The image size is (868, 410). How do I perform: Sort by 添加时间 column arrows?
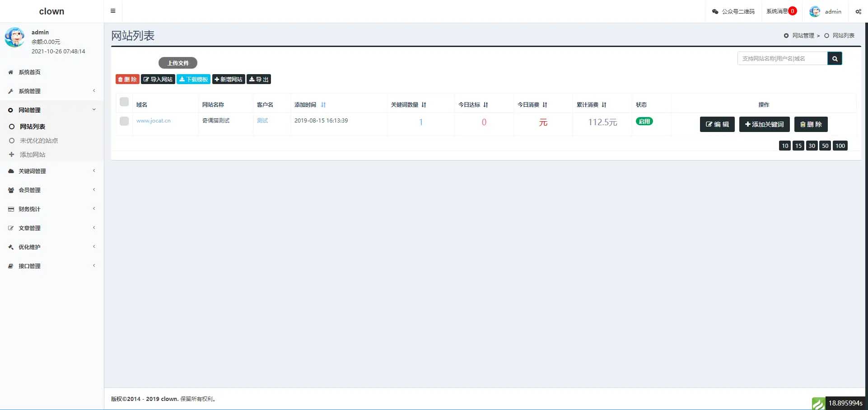click(x=323, y=104)
